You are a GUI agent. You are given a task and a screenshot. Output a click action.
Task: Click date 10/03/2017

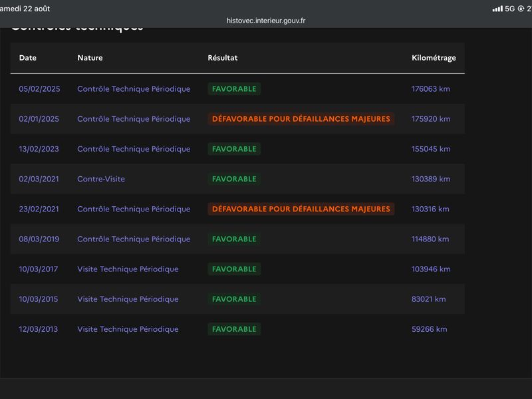point(39,269)
